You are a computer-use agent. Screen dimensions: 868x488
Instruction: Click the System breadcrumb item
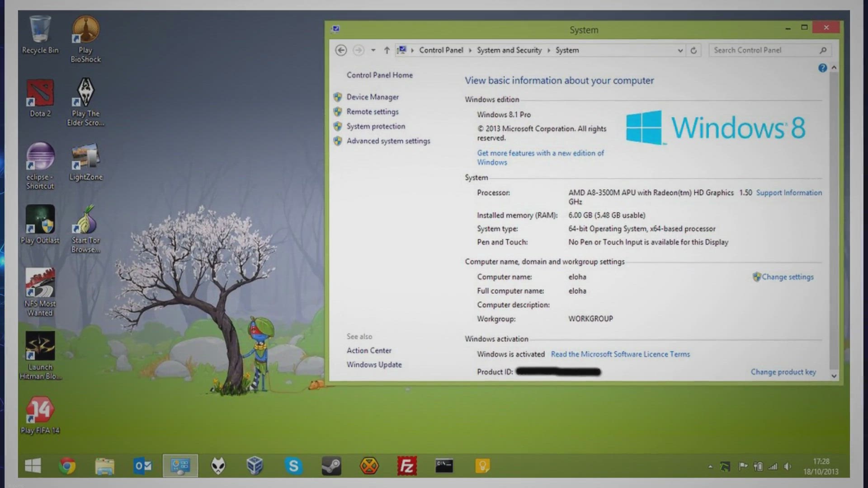pos(567,50)
